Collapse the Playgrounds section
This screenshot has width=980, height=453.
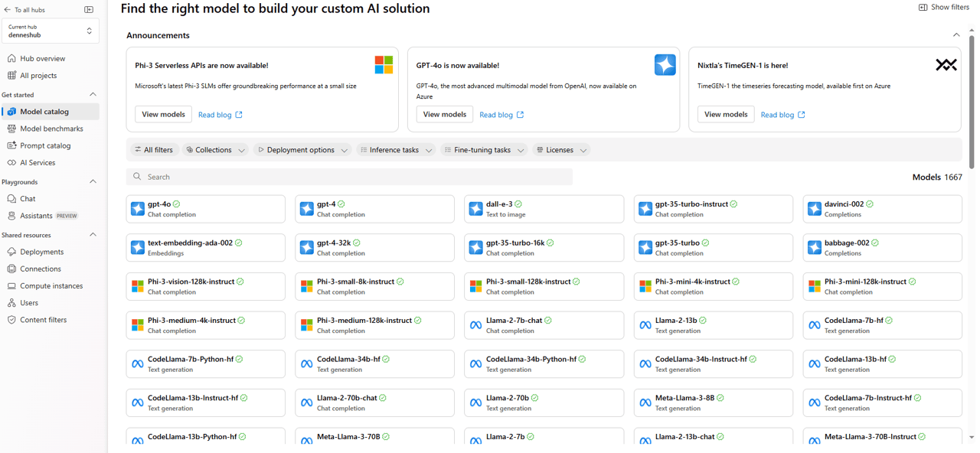(x=93, y=182)
